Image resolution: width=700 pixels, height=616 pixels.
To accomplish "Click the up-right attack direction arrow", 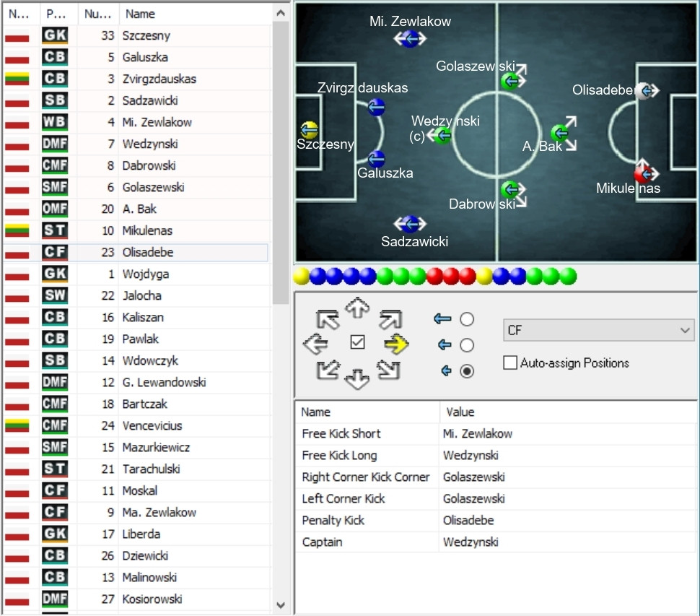I will pyautogui.click(x=390, y=319).
